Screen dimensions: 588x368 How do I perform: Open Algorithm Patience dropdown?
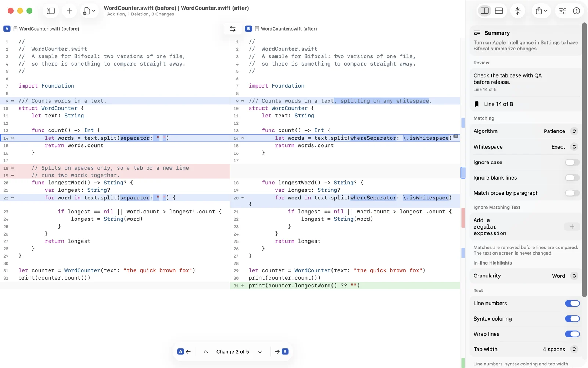tap(560, 131)
